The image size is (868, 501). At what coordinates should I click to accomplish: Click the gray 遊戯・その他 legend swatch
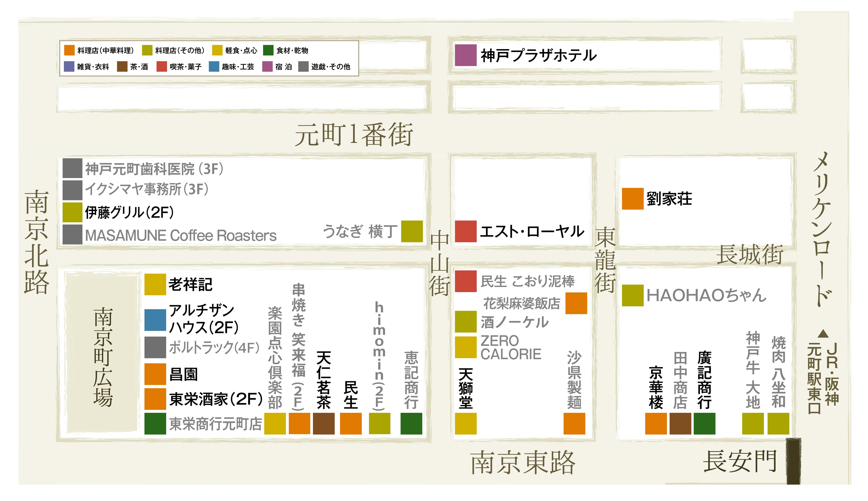point(303,66)
